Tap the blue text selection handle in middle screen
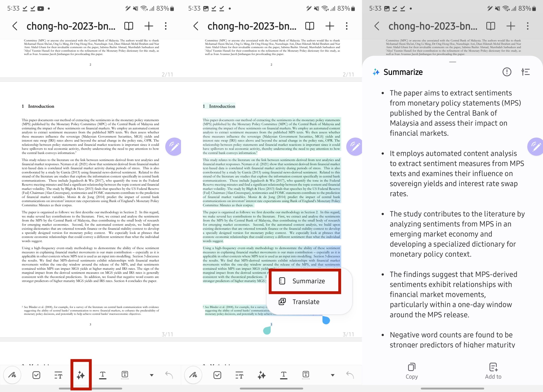 pyautogui.click(x=326, y=320)
